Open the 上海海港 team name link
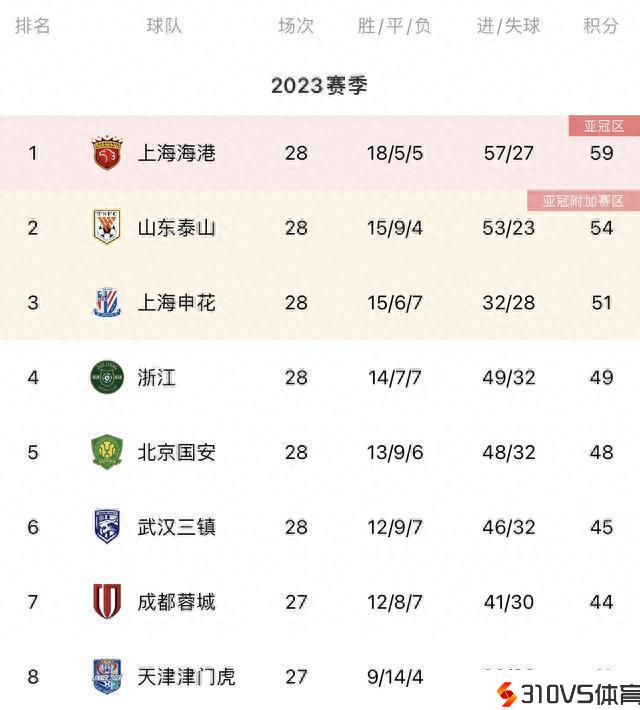640x710 pixels. click(x=176, y=153)
